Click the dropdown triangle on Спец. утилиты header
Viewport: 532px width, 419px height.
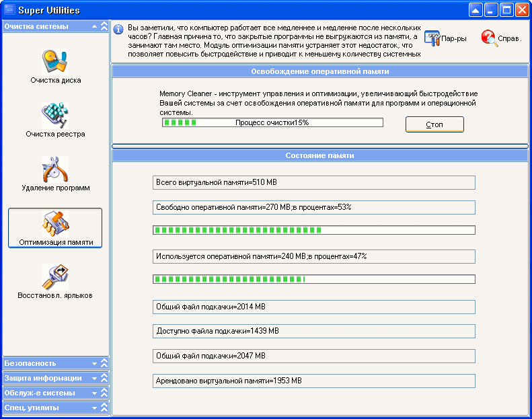[95, 408]
